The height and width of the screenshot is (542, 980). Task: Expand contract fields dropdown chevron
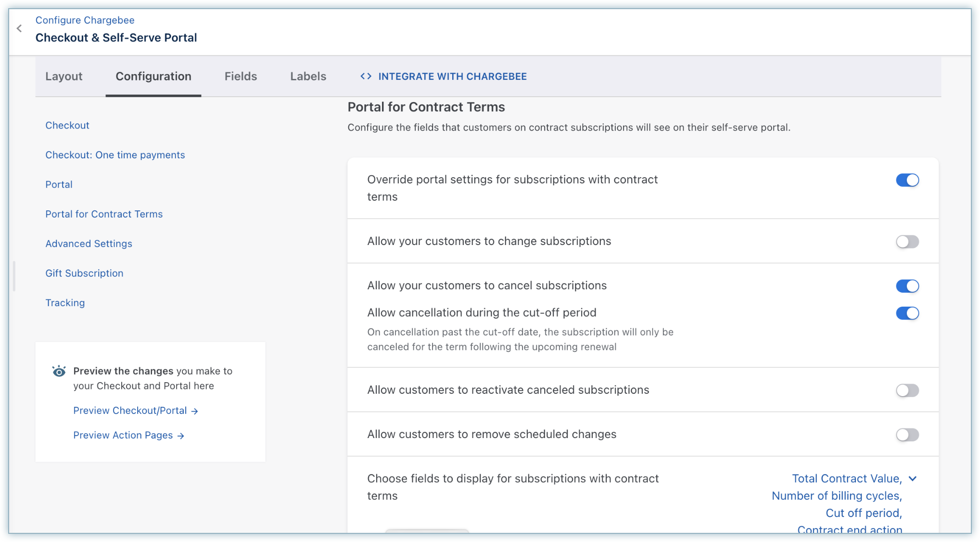(912, 478)
